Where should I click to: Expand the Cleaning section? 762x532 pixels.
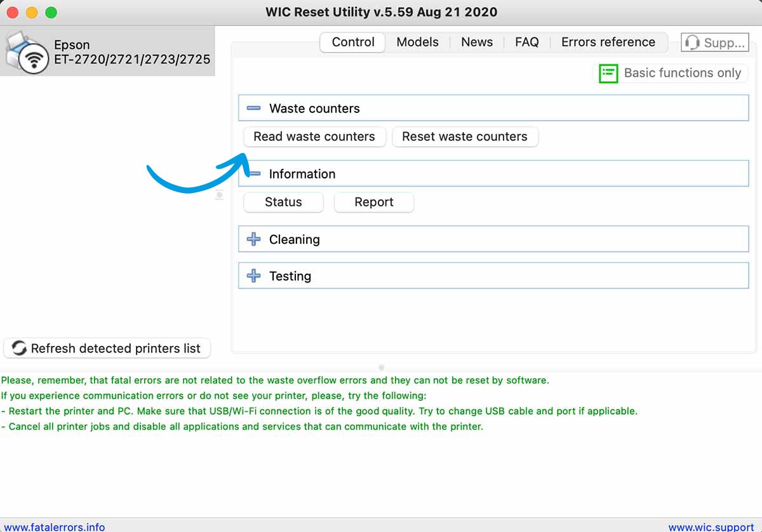coord(253,239)
